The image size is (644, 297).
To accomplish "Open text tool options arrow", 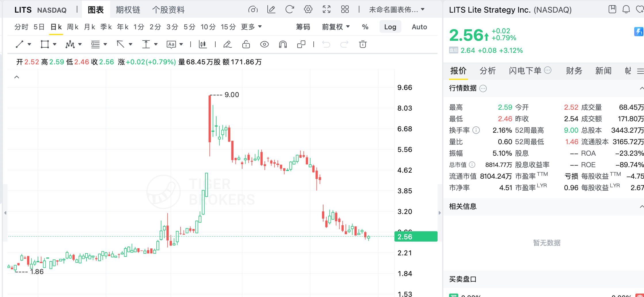I will 181,44.
